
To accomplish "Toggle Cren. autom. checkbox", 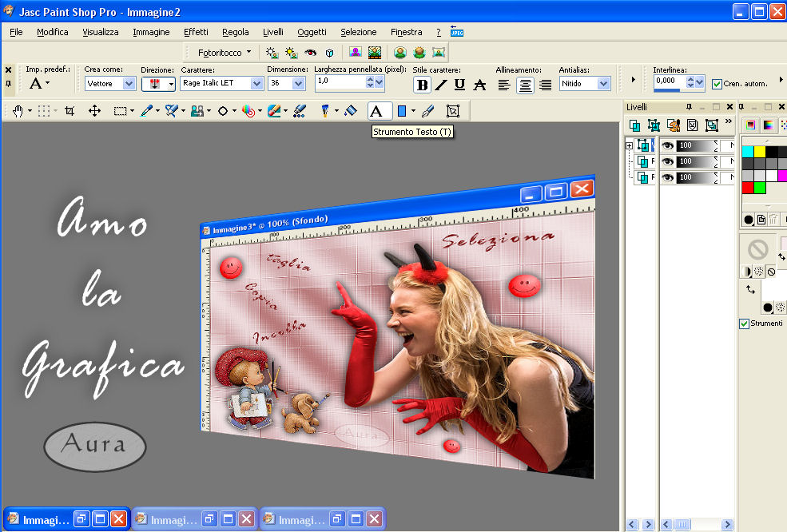I will (x=717, y=84).
